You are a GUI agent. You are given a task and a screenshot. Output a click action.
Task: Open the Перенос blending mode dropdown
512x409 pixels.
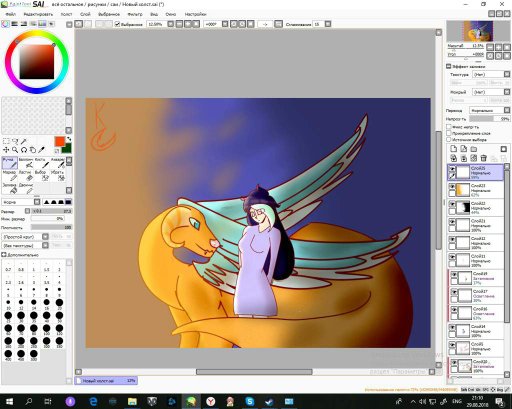click(x=489, y=110)
